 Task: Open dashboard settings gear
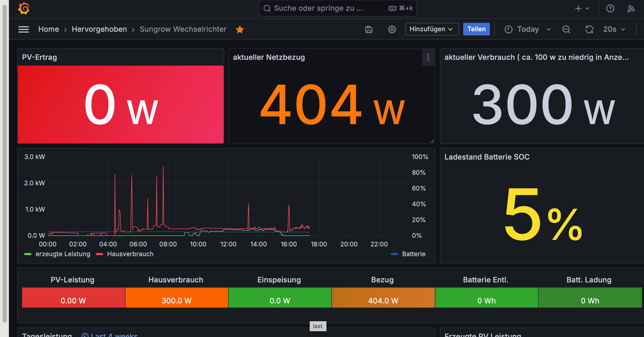coord(392,29)
